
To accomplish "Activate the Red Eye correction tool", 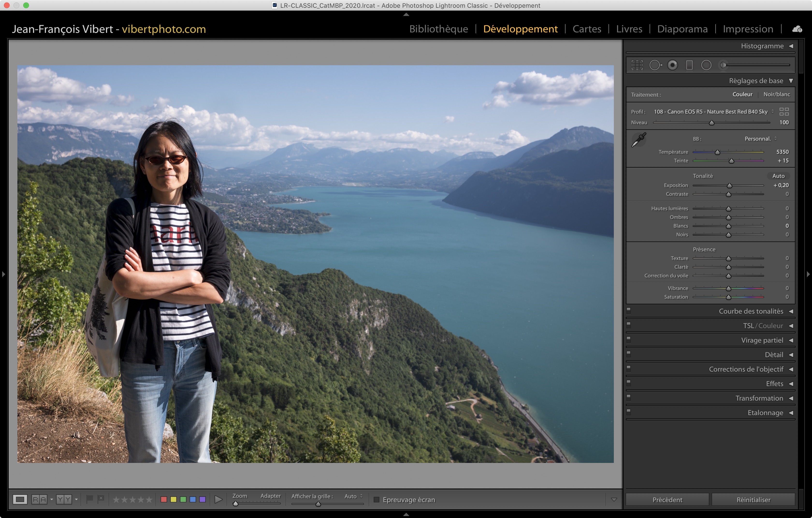I will click(x=672, y=65).
